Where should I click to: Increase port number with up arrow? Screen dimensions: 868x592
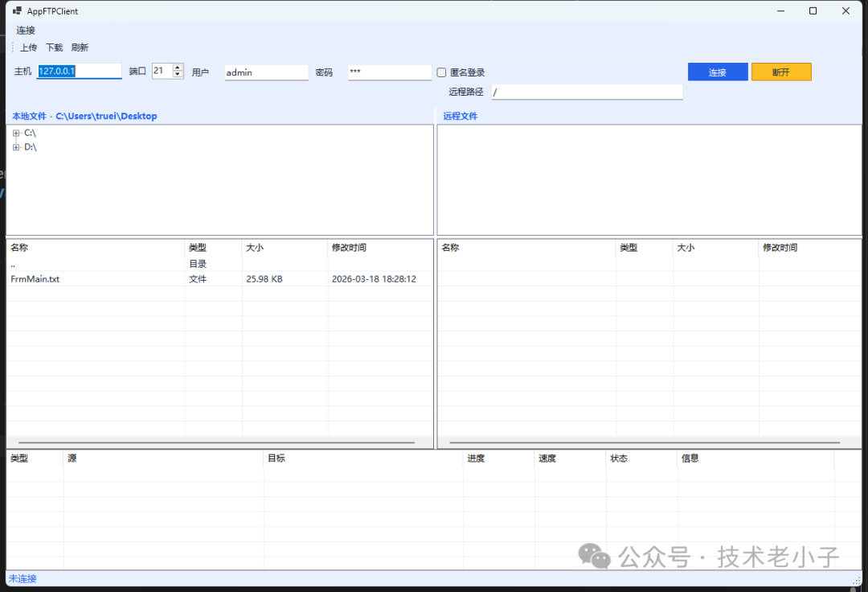pyautogui.click(x=178, y=68)
